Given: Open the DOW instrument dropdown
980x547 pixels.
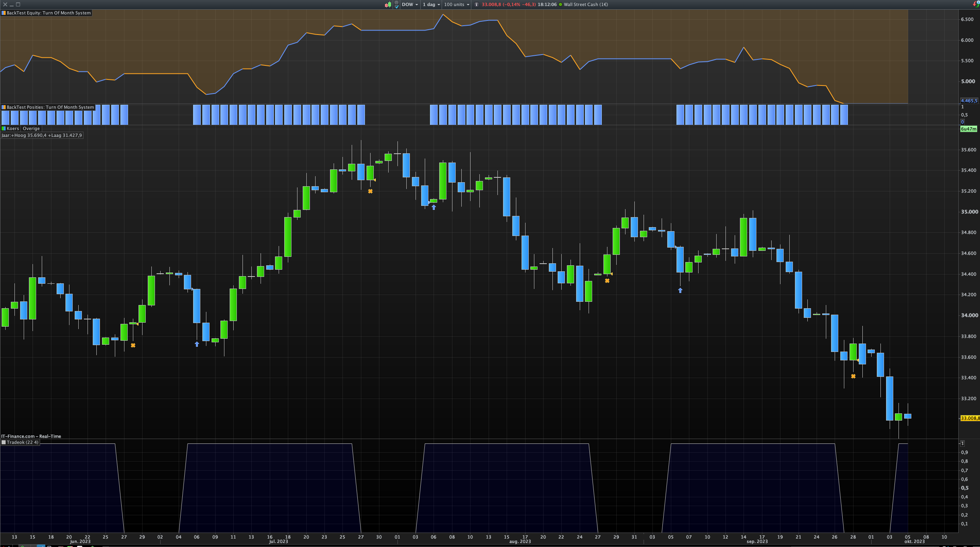Looking at the screenshot, I should pyautogui.click(x=410, y=5).
